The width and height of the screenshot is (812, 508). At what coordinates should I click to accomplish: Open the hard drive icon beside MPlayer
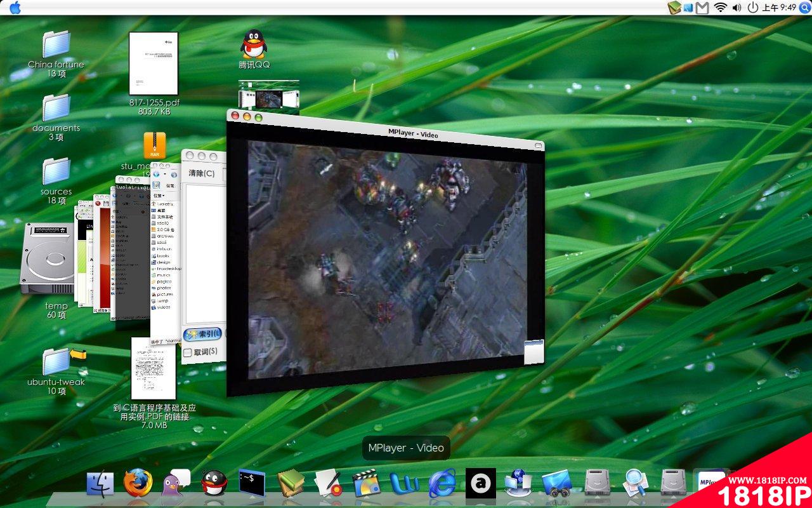tap(673, 483)
